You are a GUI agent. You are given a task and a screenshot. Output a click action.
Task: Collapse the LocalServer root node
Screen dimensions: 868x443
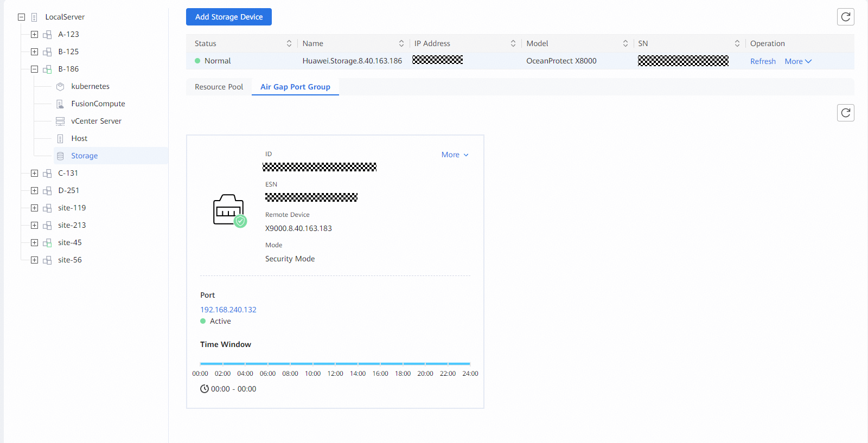[x=21, y=17]
